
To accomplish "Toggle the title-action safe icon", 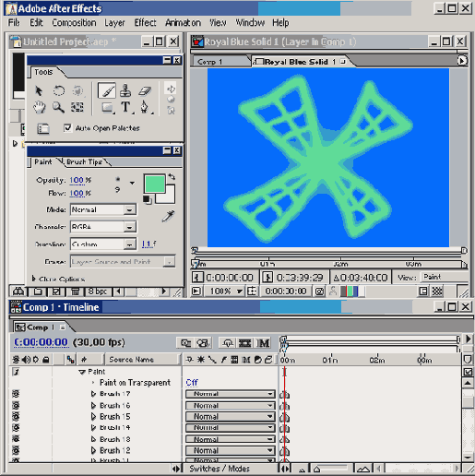I will coord(252,292).
